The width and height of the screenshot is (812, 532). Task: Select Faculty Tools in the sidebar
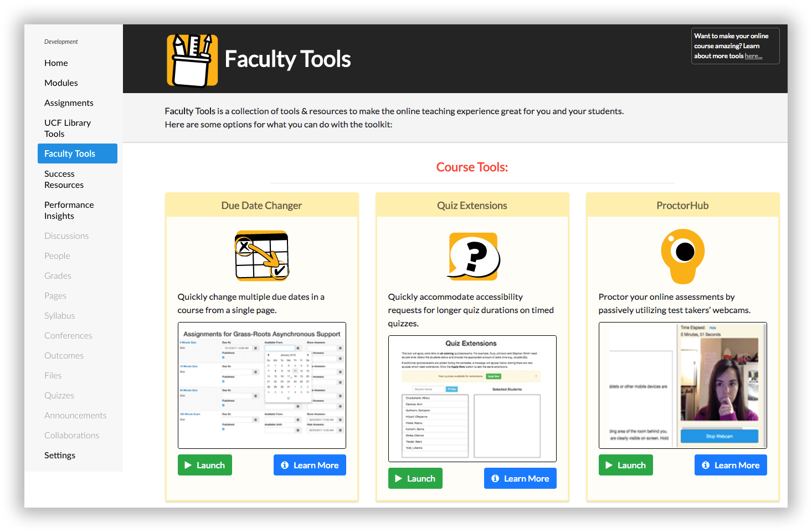(x=78, y=154)
